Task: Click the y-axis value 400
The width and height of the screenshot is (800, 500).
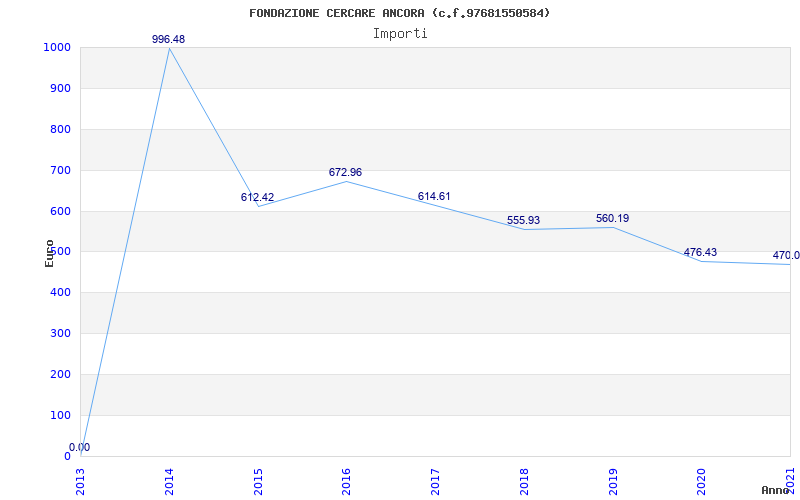Action: tap(60, 292)
